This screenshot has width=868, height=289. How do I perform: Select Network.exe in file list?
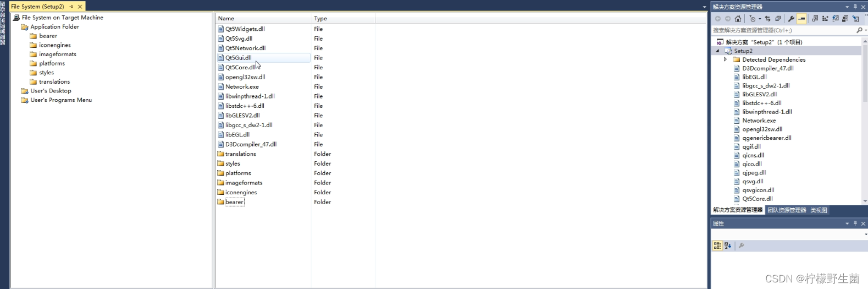click(242, 86)
